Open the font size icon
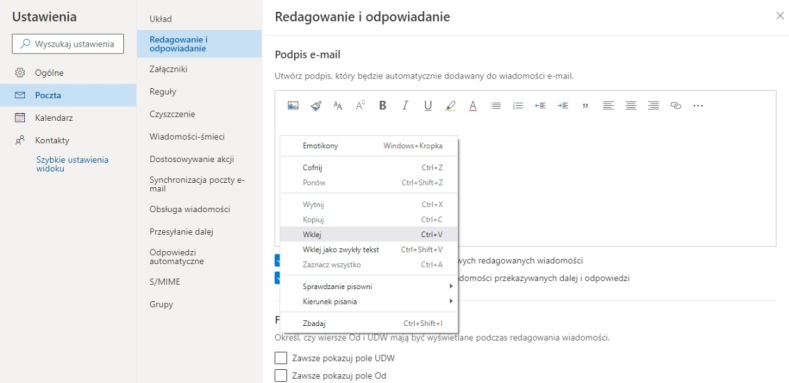The width and height of the screenshot is (789, 383). (338, 106)
